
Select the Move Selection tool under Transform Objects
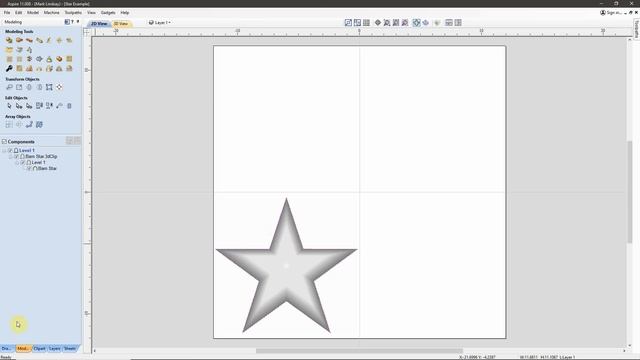(x=9, y=87)
